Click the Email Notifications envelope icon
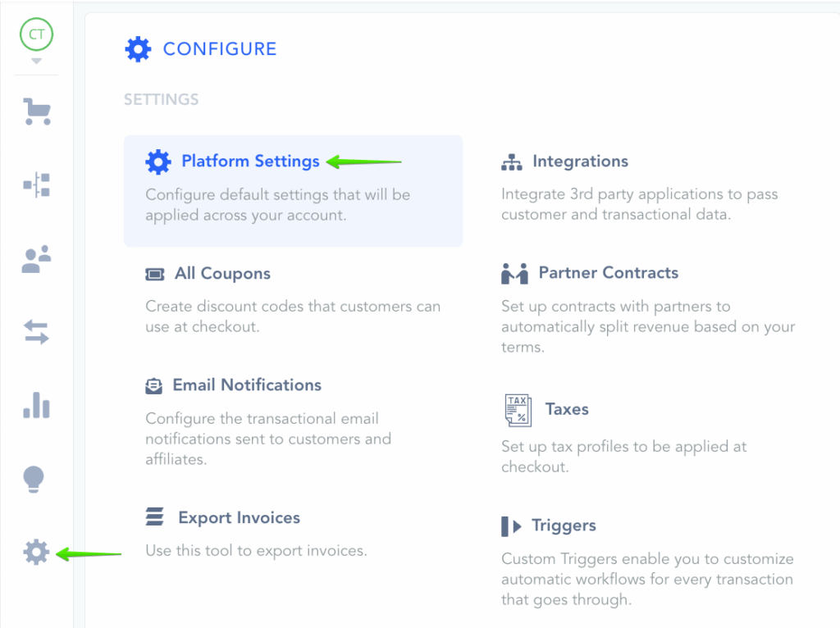The image size is (840, 628). (x=154, y=385)
